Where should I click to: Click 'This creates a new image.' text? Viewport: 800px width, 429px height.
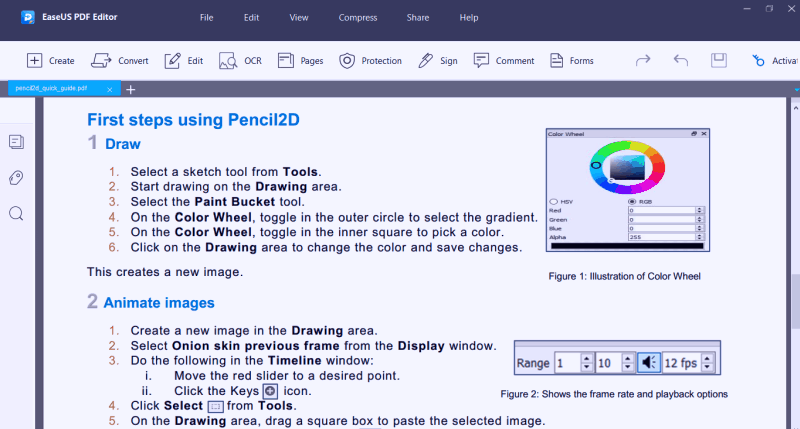click(165, 272)
